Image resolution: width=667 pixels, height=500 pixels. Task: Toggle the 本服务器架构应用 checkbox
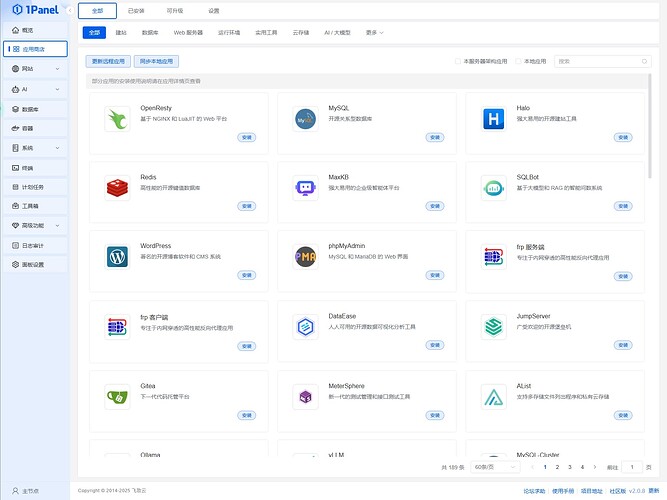(458, 61)
